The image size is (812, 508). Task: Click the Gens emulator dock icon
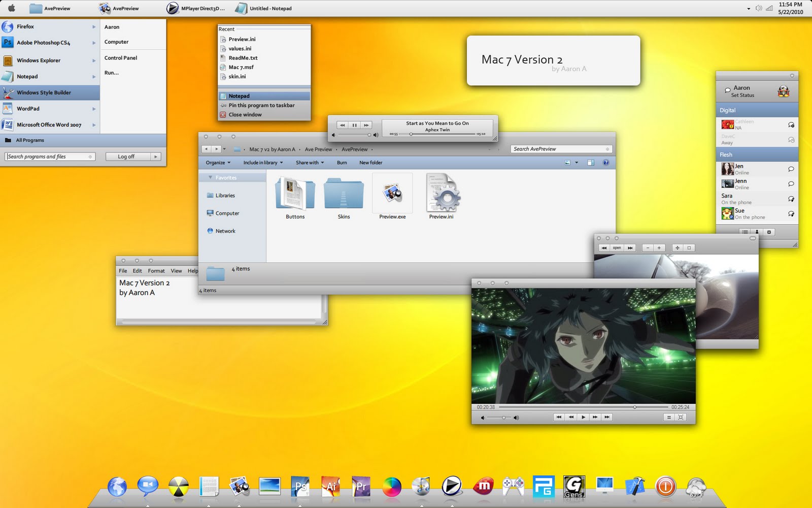click(574, 487)
